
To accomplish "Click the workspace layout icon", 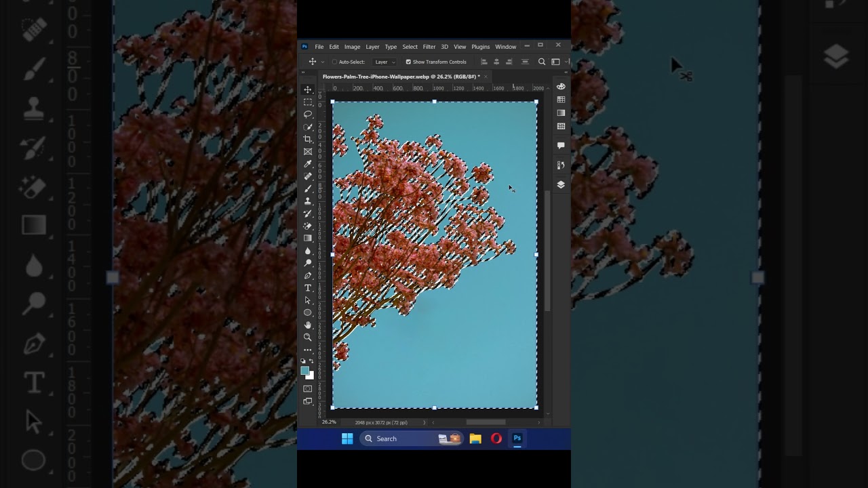I will click(x=555, y=62).
